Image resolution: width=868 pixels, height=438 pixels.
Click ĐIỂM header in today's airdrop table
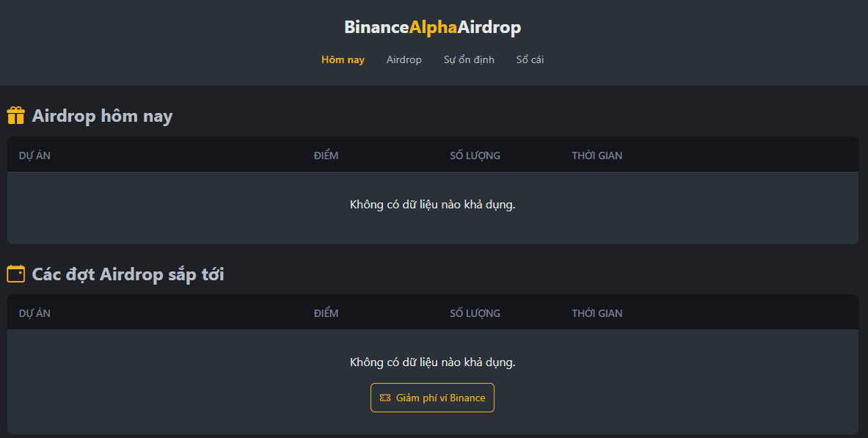point(326,156)
